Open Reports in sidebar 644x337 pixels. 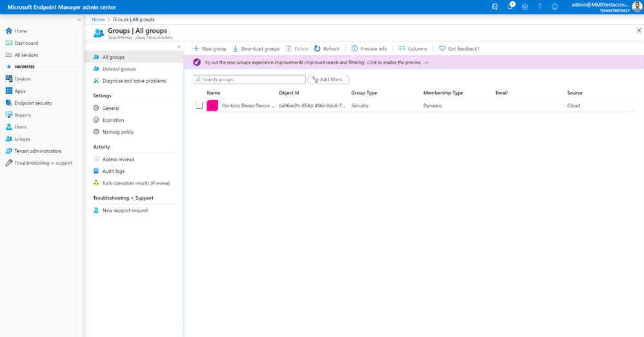click(18, 115)
